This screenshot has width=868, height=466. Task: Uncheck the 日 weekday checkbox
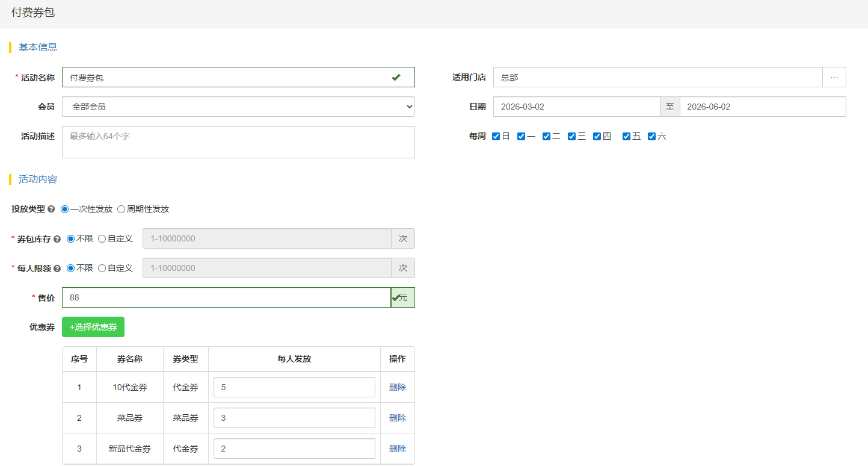496,137
